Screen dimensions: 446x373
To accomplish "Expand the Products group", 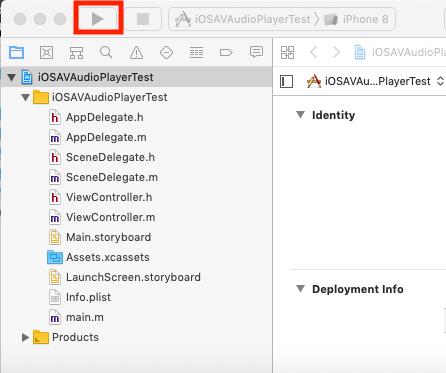I will 25,337.
